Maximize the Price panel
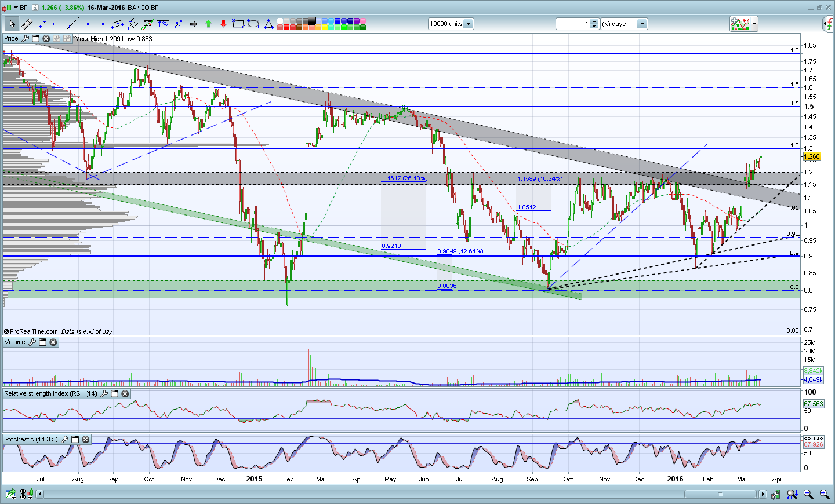The image size is (835, 504). click(36, 39)
